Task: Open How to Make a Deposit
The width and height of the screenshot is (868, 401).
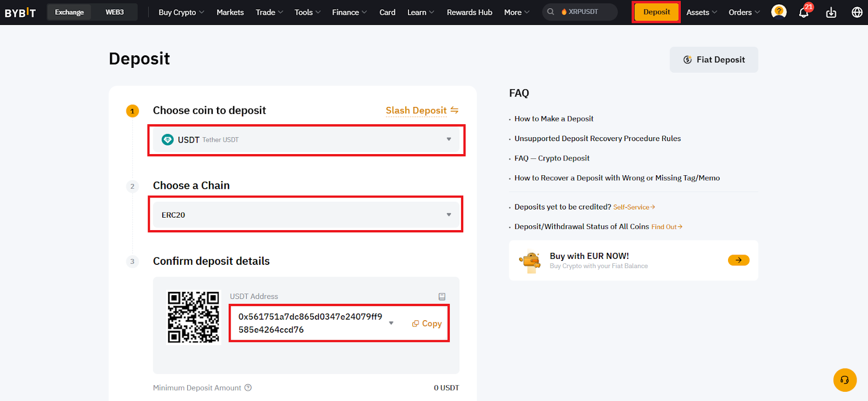Action: (554, 119)
